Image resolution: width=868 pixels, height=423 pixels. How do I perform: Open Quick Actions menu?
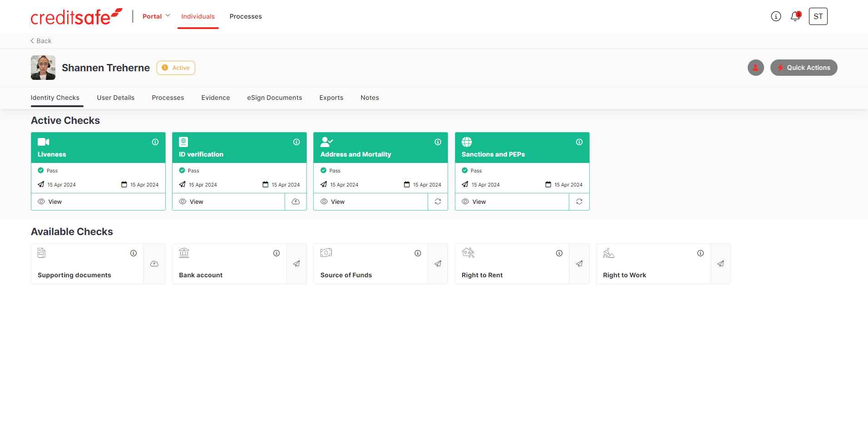coord(804,68)
